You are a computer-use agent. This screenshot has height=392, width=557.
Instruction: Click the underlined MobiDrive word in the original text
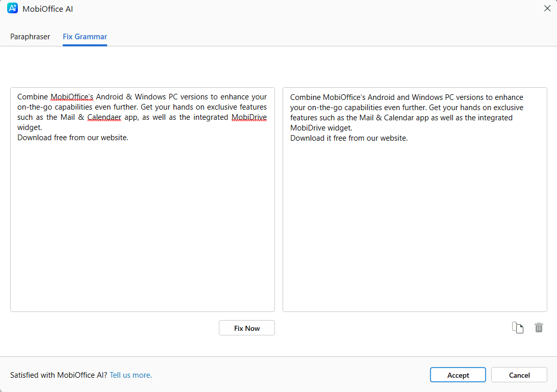click(x=249, y=117)
